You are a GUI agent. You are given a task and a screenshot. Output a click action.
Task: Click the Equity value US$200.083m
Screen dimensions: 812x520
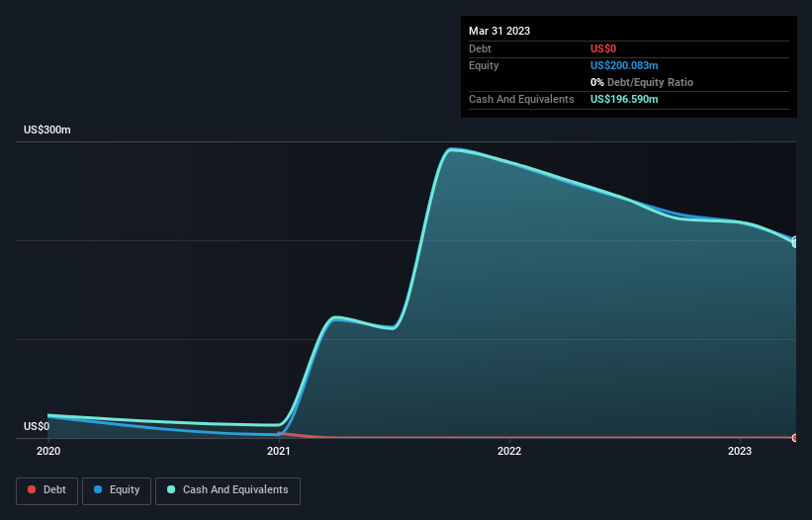(x=624, y=65)
